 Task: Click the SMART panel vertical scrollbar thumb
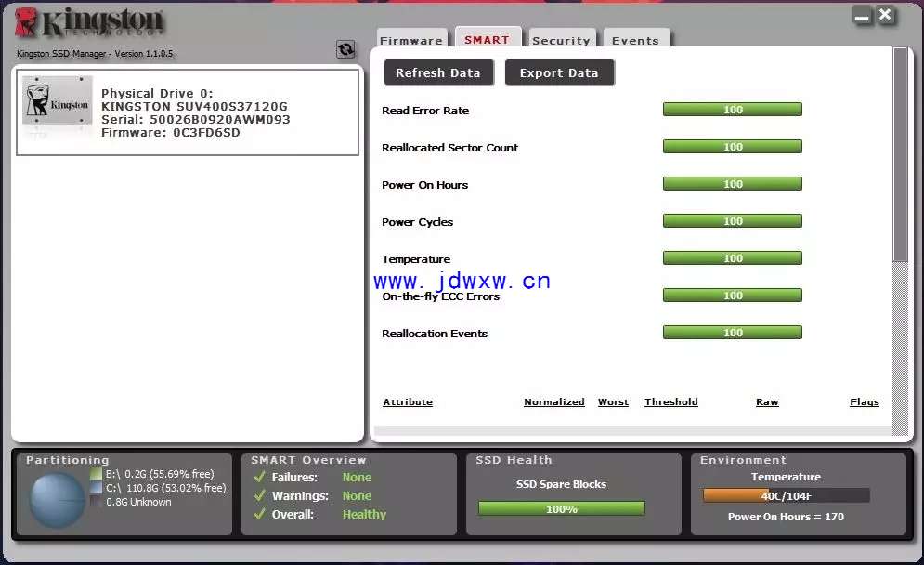[x=901, y=154]
